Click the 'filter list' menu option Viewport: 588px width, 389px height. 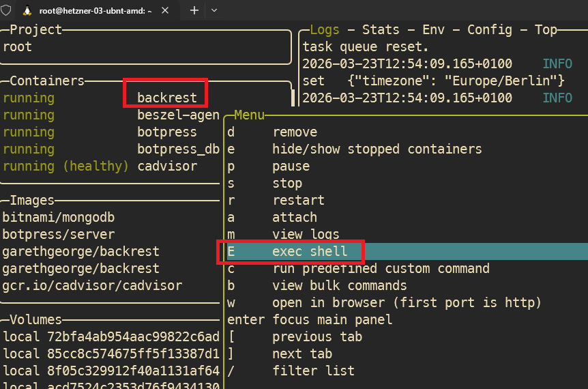(313, 371)
